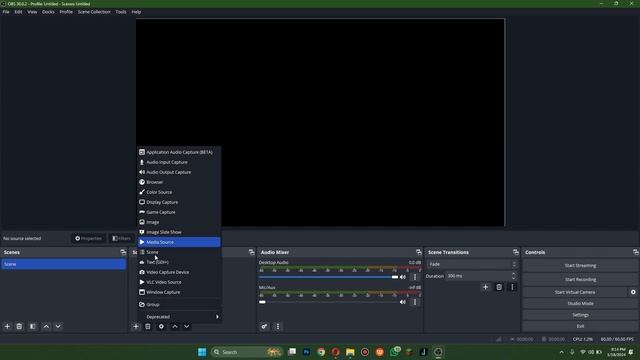Choose VLC Video Source

click(180, 282)
